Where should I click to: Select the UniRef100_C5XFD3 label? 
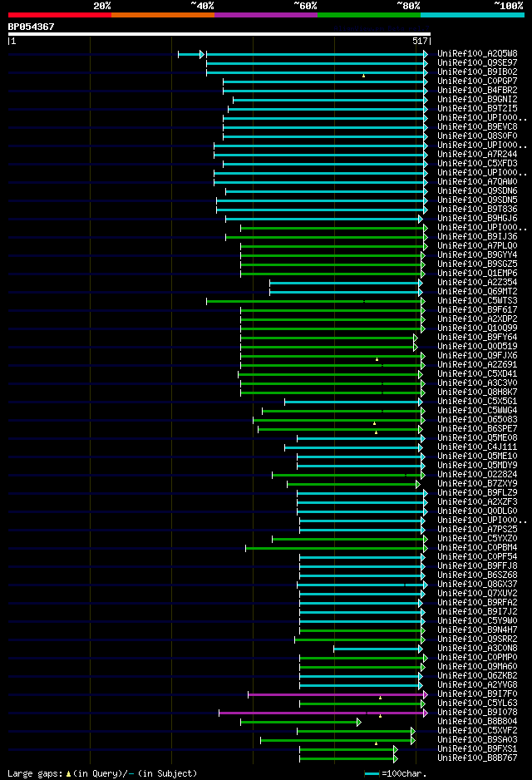pyautogui.click(x=477, y=163)
